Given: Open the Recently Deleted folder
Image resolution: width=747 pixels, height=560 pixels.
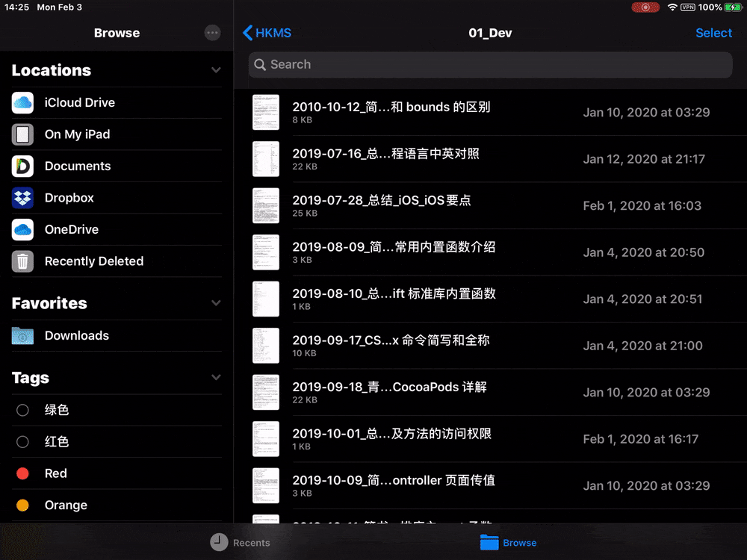Looking at the screenshot, I should [92, 261].
